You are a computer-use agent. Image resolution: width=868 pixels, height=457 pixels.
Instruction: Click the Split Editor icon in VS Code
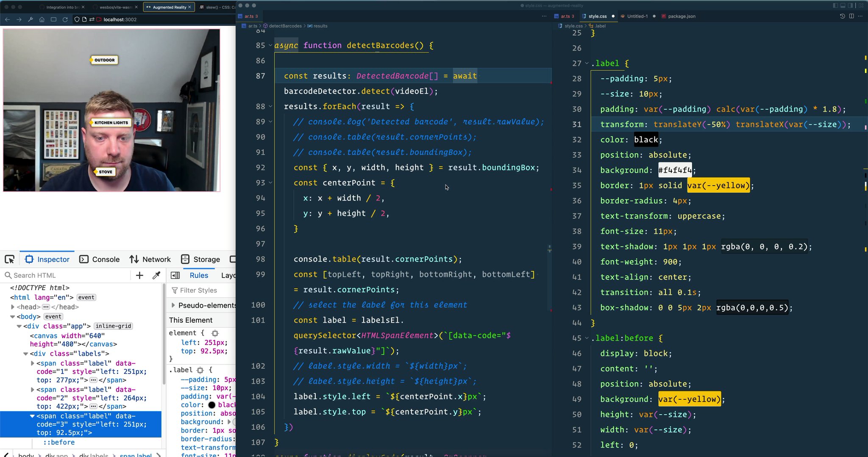[851, 16]
